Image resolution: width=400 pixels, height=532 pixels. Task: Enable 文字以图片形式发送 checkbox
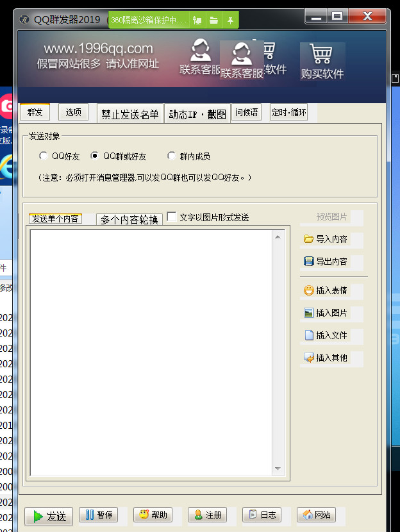click(x=172, y=217)
